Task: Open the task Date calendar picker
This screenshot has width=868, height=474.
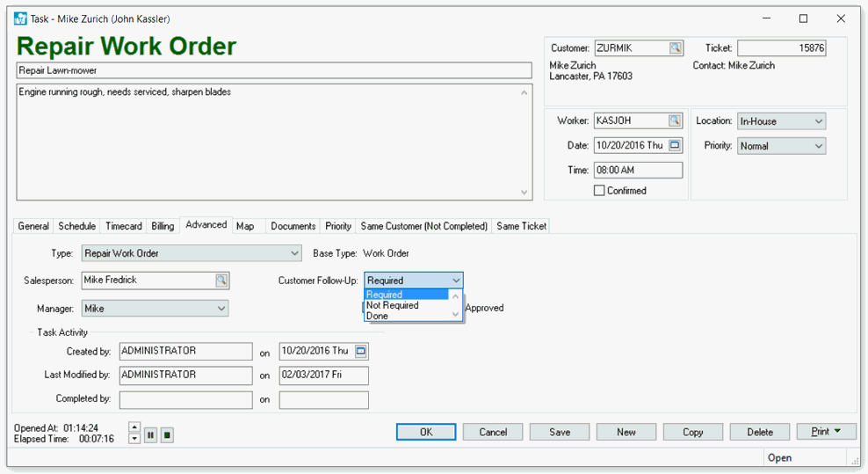Action: click(x=675, y=145)
